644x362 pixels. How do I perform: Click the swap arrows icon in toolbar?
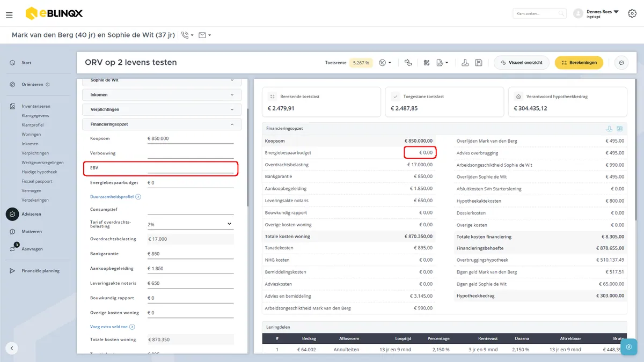click(408, 63)
